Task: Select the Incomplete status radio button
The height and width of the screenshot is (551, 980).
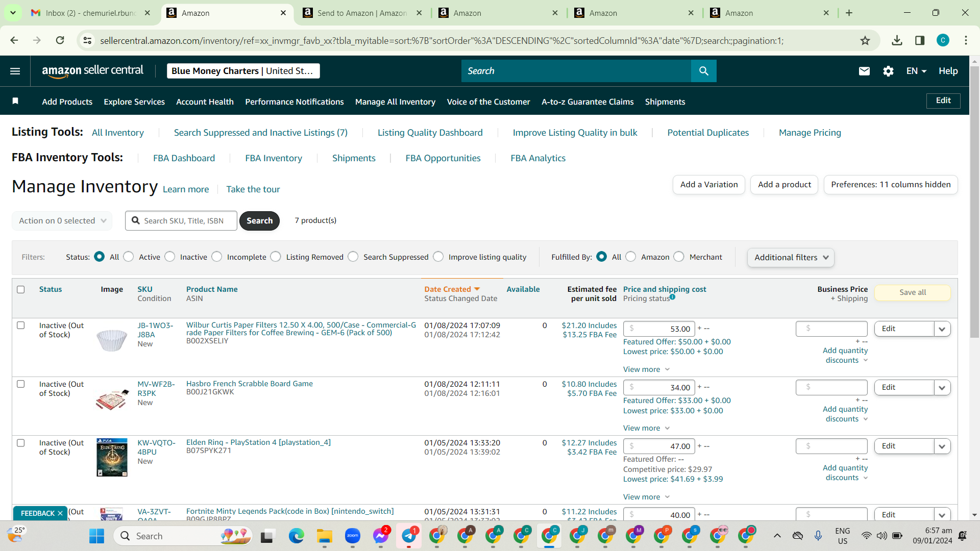Action: pos(217,257)
